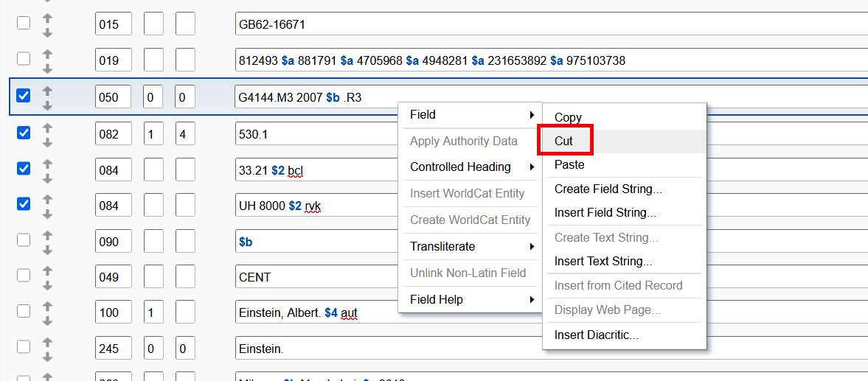Click the move-down arrow for field 050
The width and height of the screenshot is (868, 381).
click(47, 105)
